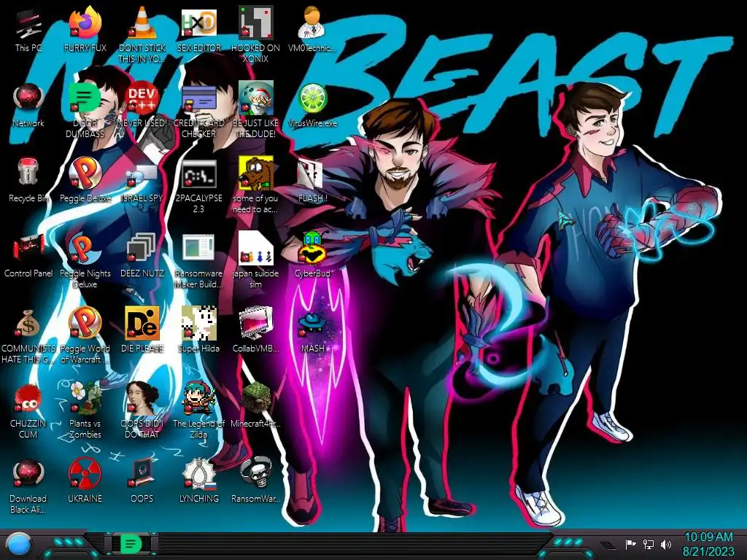Open the This PC desktop icon
The height and width of the screenshot is (560, 747).
(28, 24)
